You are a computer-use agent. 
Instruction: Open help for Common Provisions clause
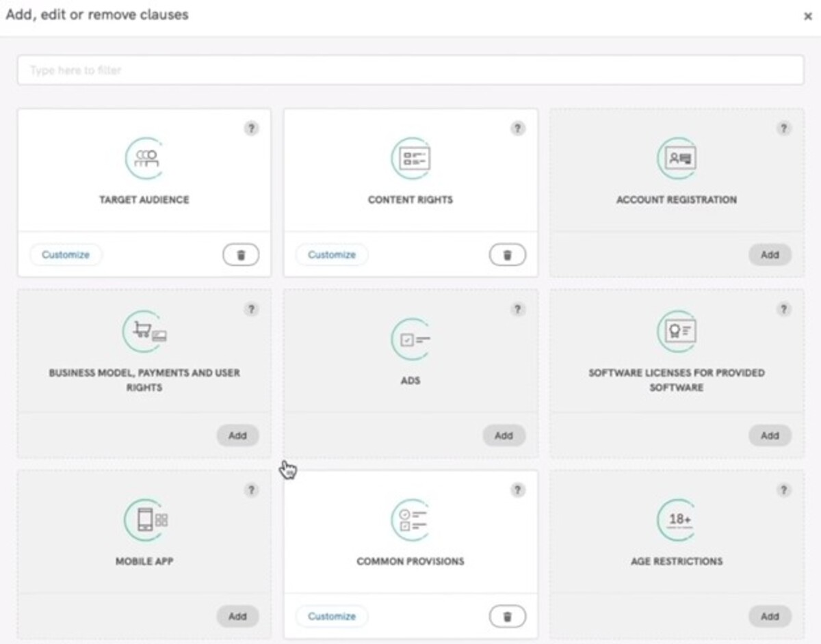tap(518, 489)
